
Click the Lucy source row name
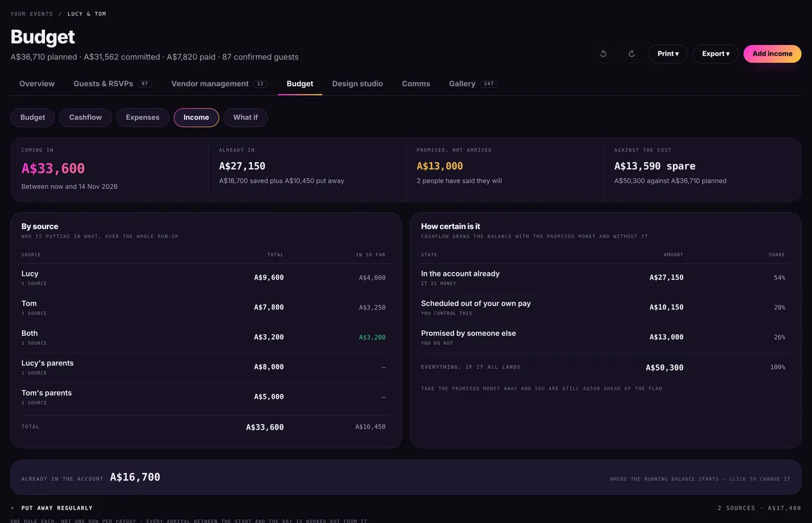[30, 274]
